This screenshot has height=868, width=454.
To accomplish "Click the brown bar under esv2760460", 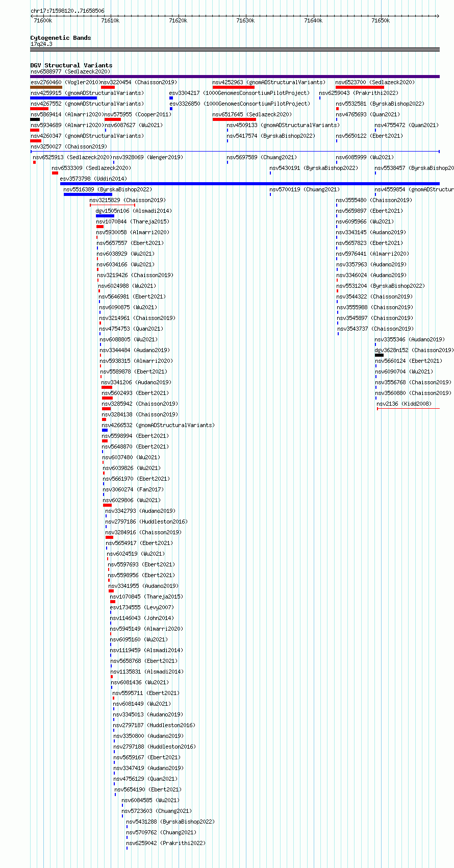I will (46, 87).
